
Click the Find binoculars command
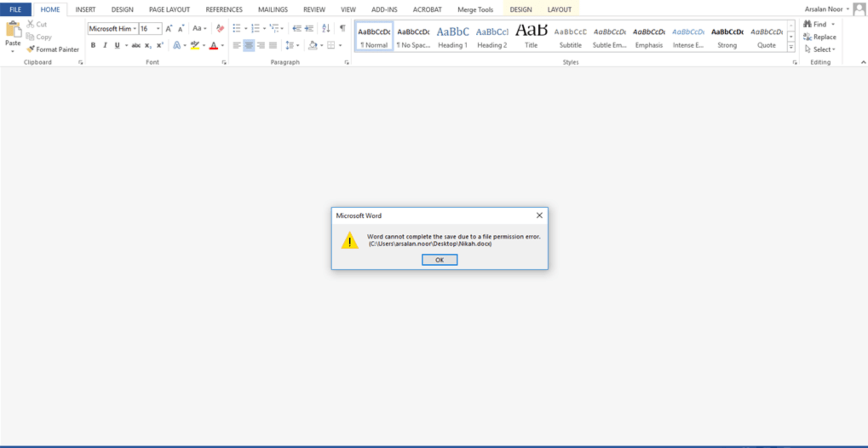coord(815,24)
